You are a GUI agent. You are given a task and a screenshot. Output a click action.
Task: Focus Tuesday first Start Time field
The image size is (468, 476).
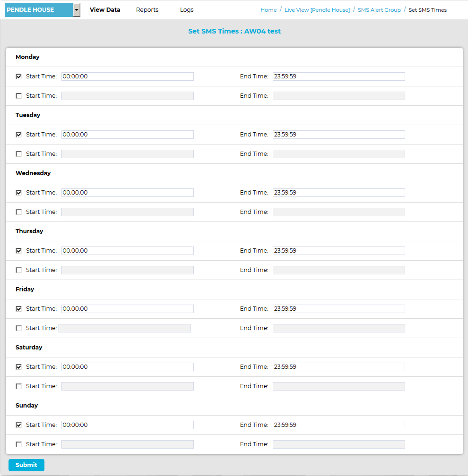coord(128,135)
